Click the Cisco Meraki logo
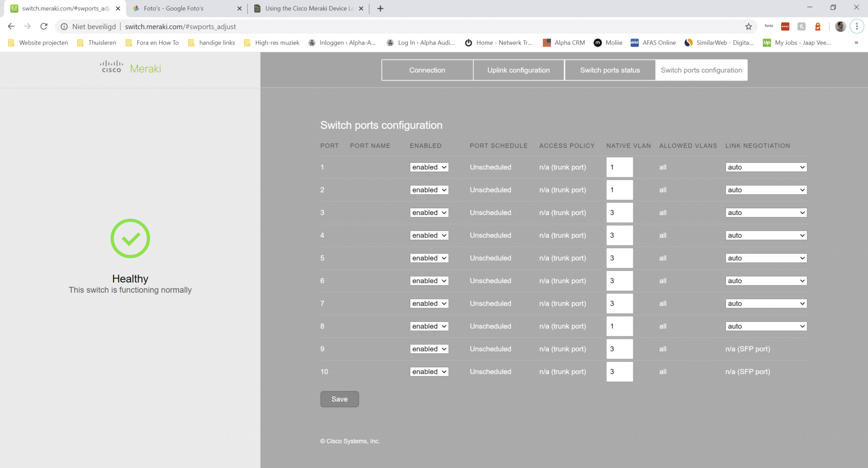Viewport: 868px width, 468px height. click(131, 68)
